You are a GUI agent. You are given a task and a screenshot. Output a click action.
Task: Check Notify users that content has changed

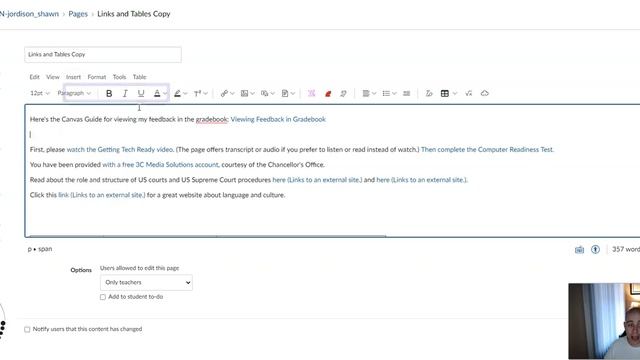coord(27,329)
